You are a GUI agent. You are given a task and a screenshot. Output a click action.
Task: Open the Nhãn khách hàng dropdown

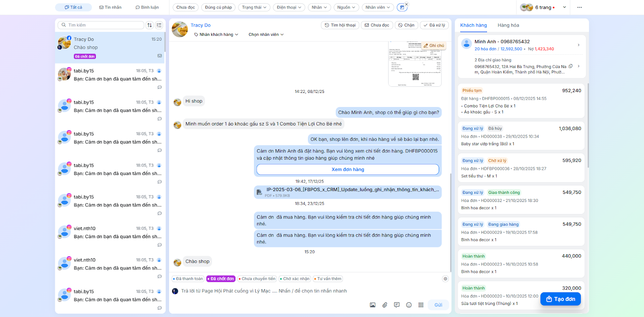216,35
